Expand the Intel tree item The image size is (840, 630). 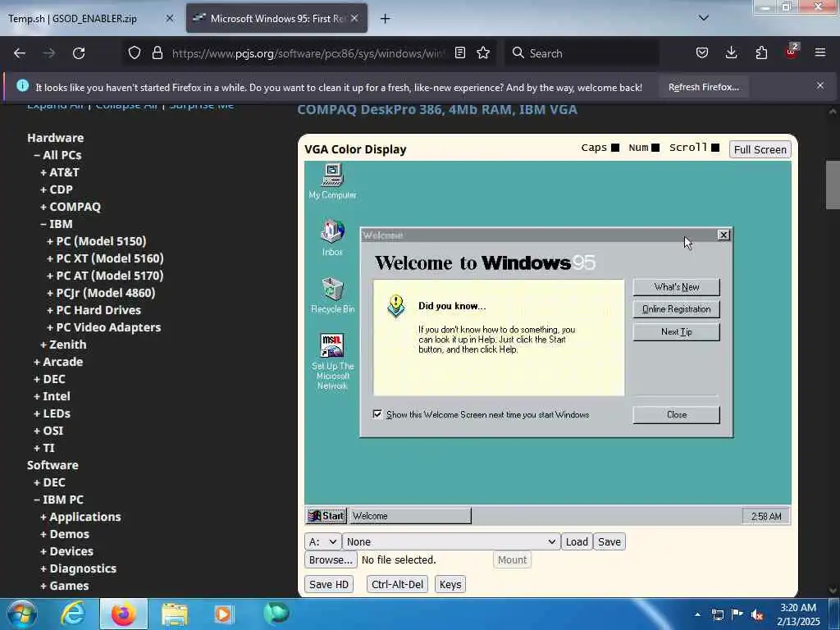(x=52, y=396)
